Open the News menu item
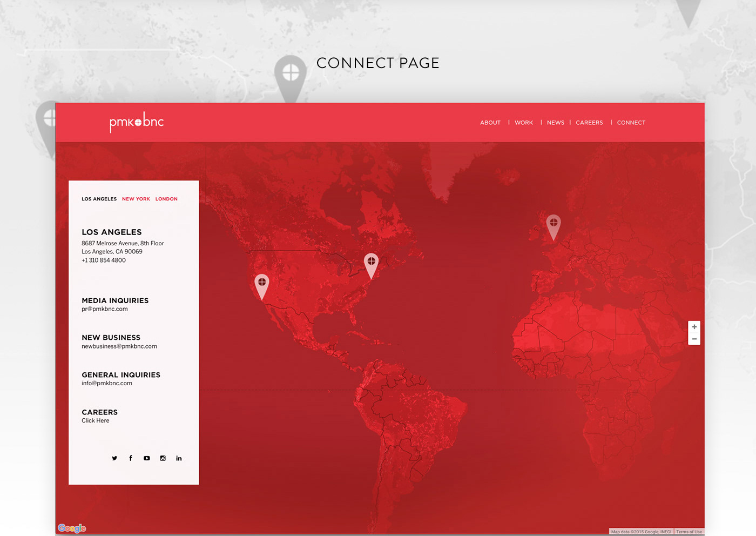The width and height of the screenshot is (756, 536). pos(556,123)
